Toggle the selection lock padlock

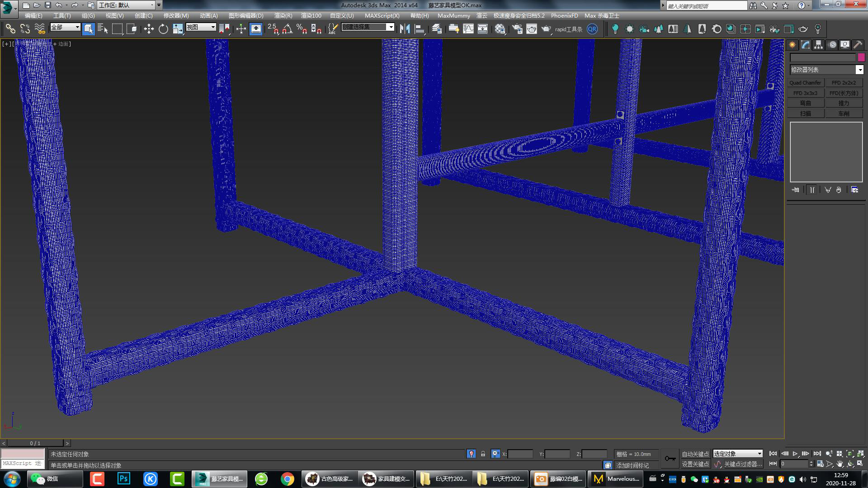tap(483, 454)
